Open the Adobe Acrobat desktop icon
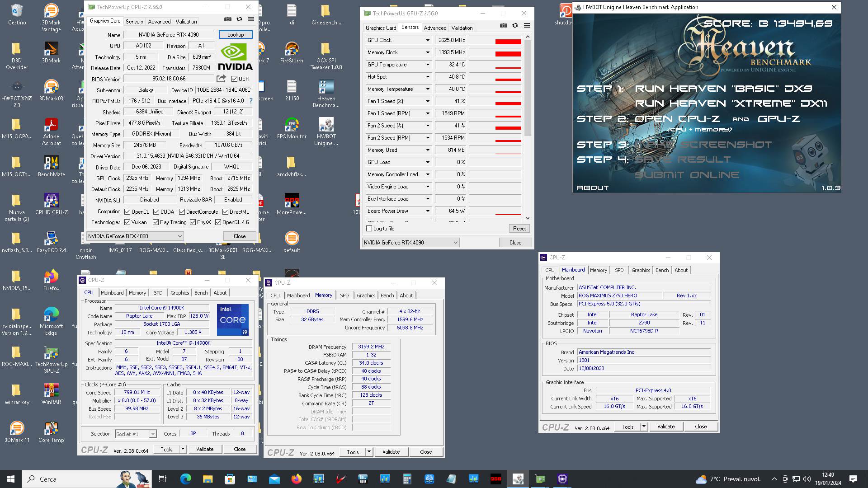 tap(51, 132)
